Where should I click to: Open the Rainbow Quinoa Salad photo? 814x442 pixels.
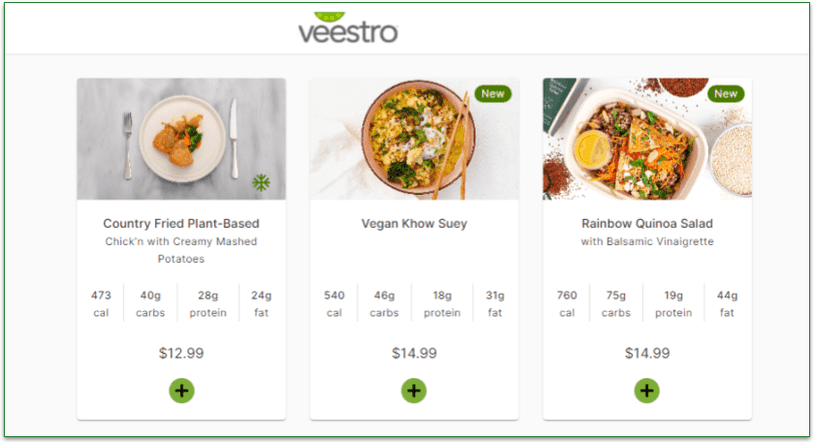pyautogui.click(x=647, y=139)
